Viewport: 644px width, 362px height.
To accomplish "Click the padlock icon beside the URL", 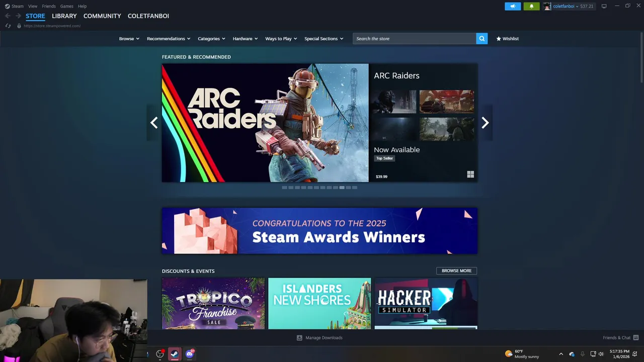I will pos(19,26).
